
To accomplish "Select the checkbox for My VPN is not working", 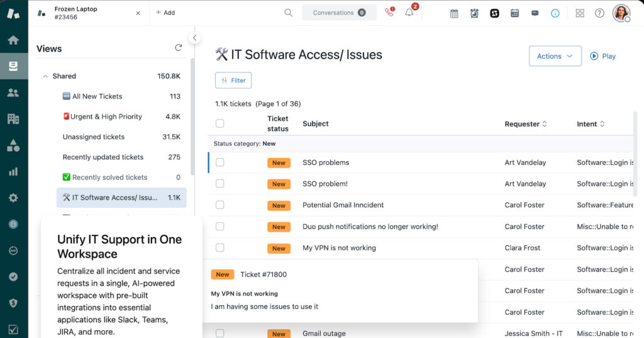I will 220,247.
